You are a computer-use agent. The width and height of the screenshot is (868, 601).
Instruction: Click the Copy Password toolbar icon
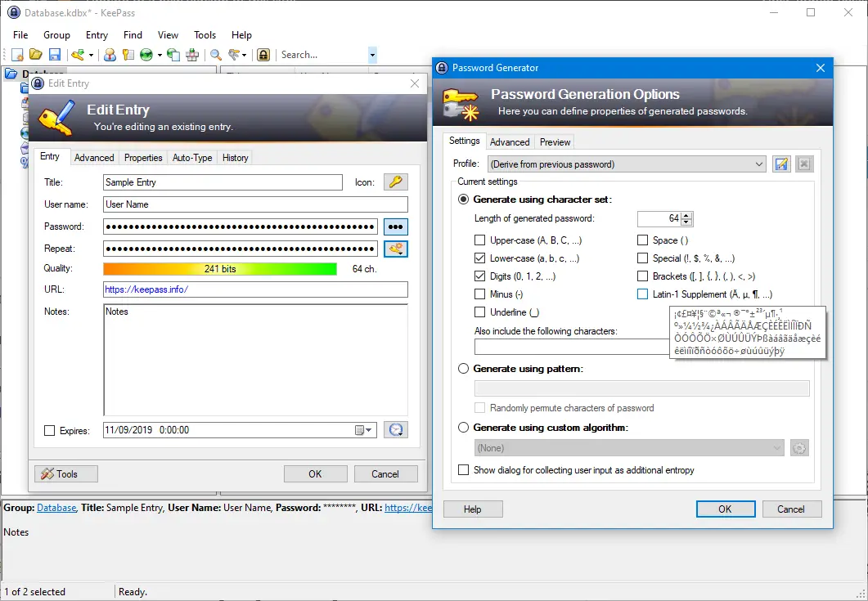(x=128, y=54)
